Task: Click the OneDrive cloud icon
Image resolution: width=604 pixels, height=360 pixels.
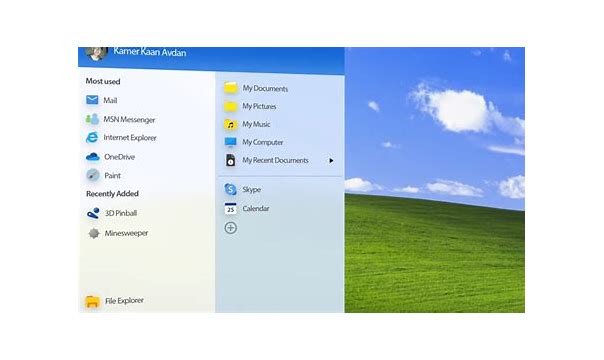Action: pyautogui.click(x=92, y=157)
